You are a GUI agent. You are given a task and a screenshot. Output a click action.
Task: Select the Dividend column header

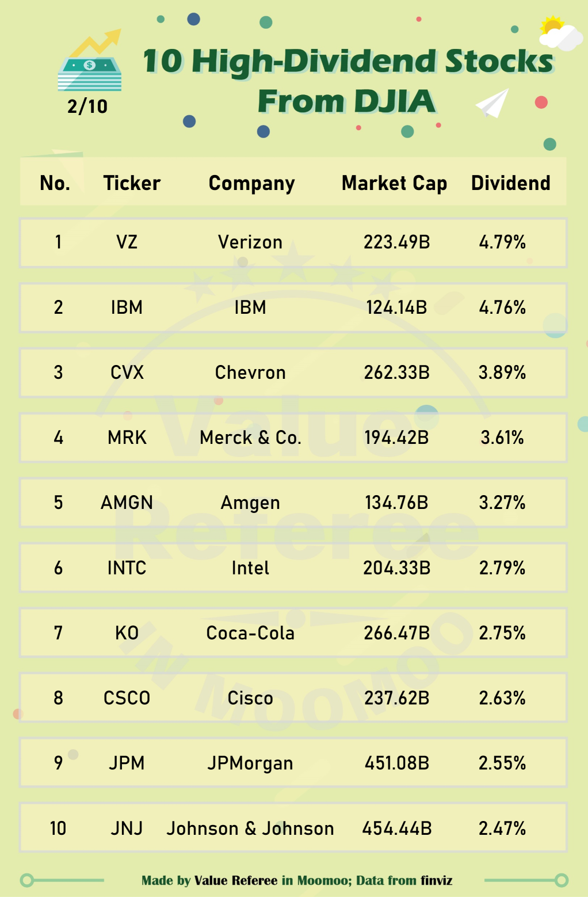510,183
